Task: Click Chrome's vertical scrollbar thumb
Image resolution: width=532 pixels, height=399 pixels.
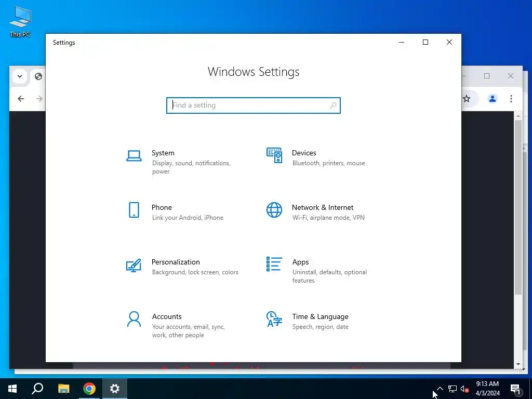Action: click(518, 207)
